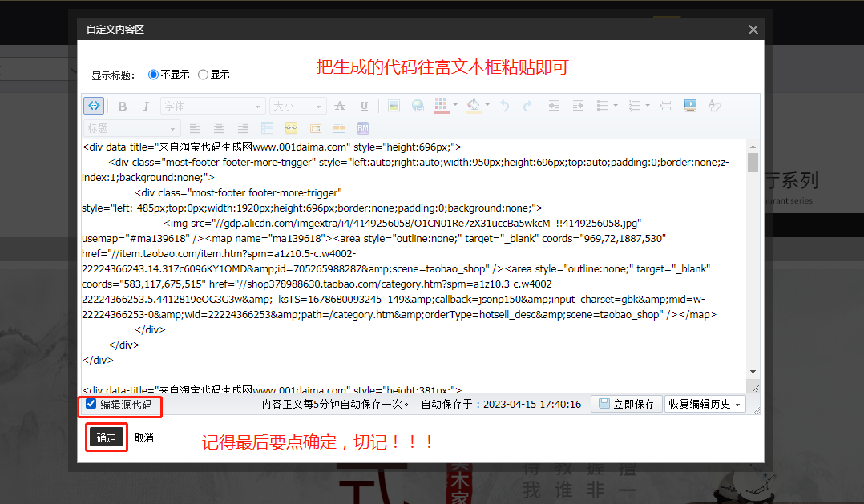The width and height of the screenshot is (864, 504).
Task: Pick text color with grid icon
Action: 441,105
